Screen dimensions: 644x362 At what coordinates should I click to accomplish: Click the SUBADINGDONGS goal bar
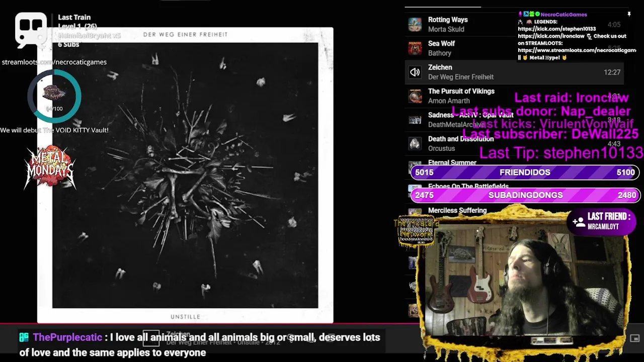[525, 195]
